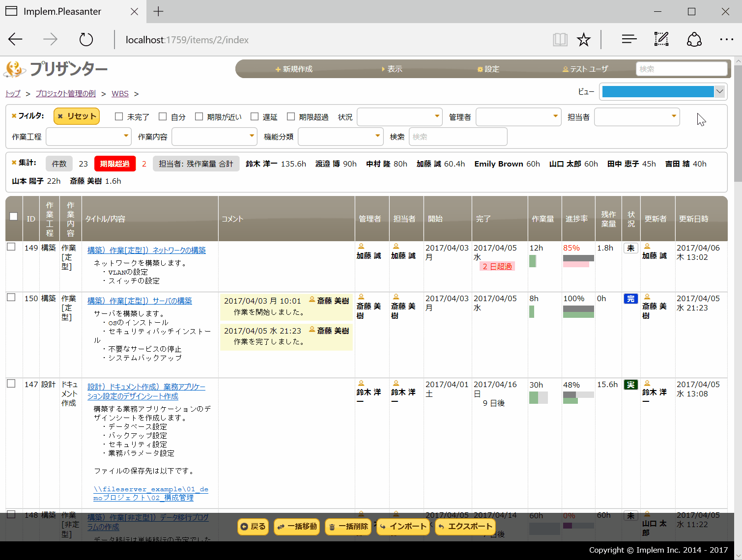Viewport: 742px width, 560px height.
Task: Sort by ID column header
Action: tap(31, 219)
